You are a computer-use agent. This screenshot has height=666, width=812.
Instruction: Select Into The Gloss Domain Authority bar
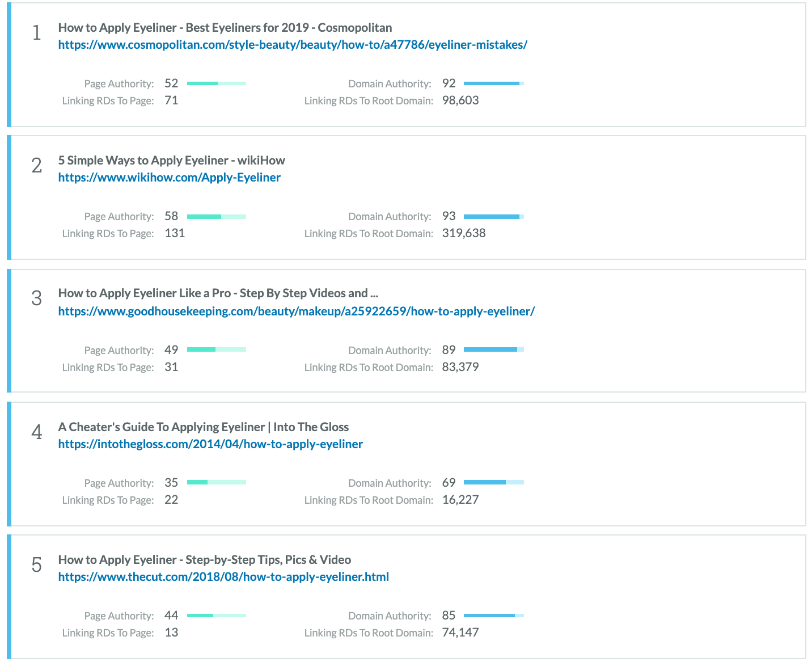click(494, 482)
